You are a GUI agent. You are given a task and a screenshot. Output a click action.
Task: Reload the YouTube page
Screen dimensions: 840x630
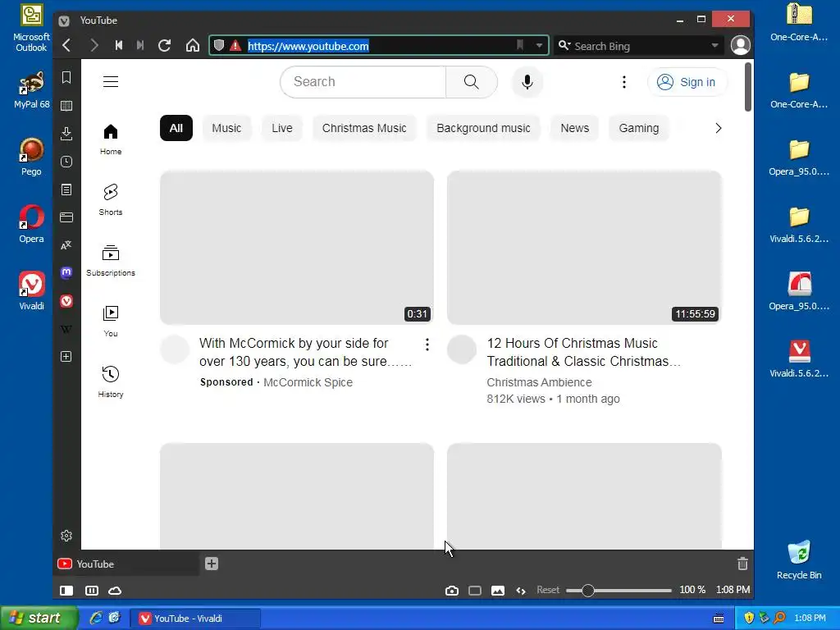coord(164,46)
